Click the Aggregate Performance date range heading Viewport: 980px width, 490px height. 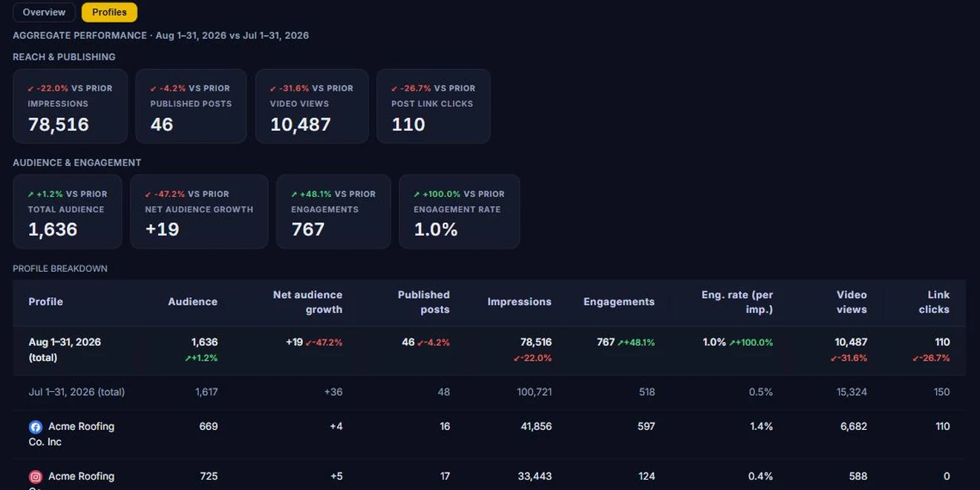point(161,36)
